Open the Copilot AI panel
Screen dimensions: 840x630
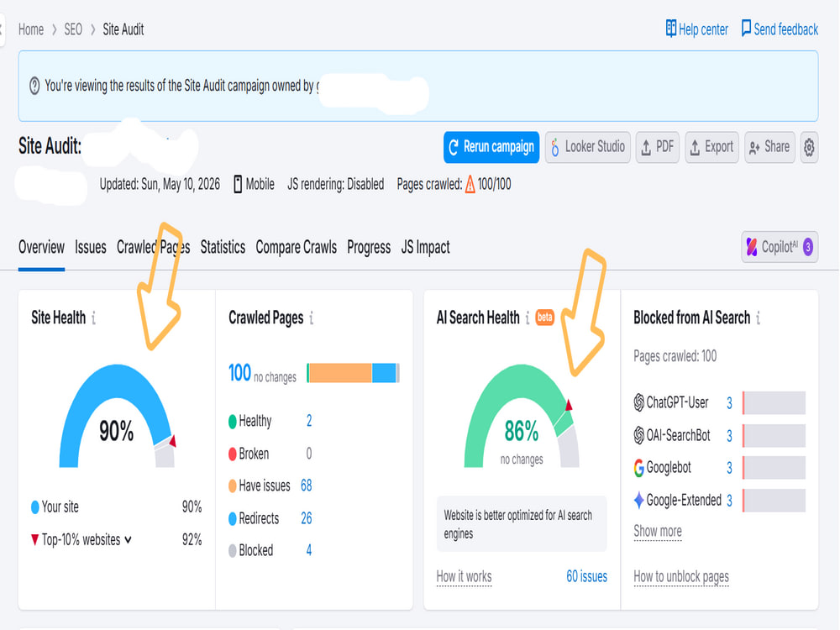[x=780, y=247]
